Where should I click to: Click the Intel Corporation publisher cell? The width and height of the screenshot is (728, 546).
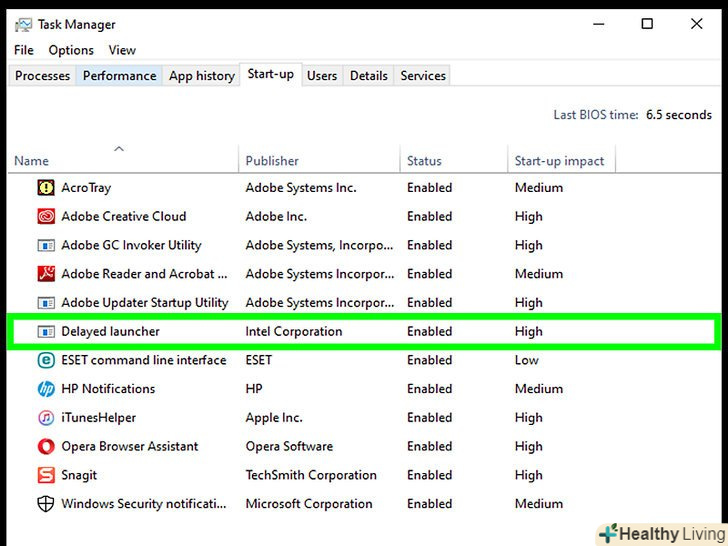294,332
